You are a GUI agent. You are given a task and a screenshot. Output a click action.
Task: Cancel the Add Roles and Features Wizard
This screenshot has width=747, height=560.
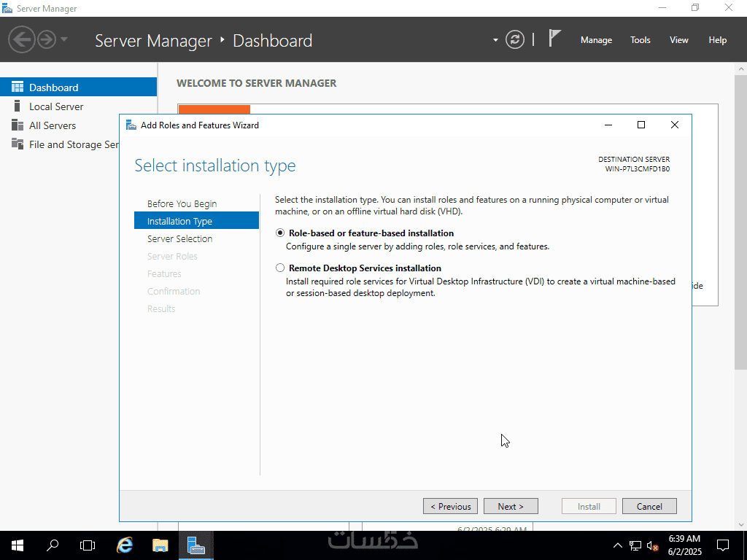pyautogui.click(x=649, y=506)
